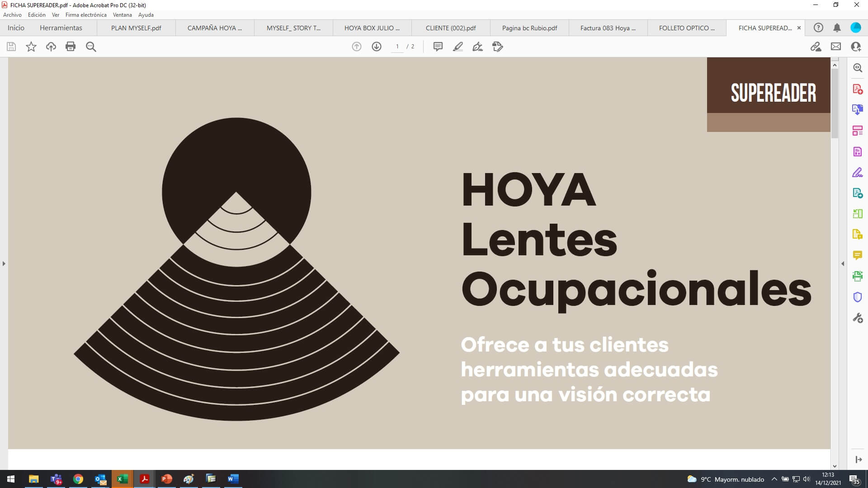Click the stamp tool icon
Screen dimensions: 868x488
(x=497, y=47)
